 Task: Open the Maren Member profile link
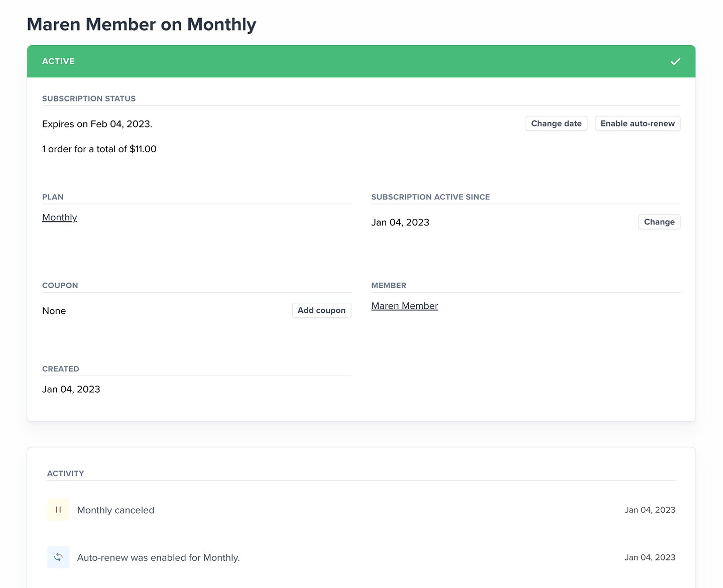coord(405,306)
